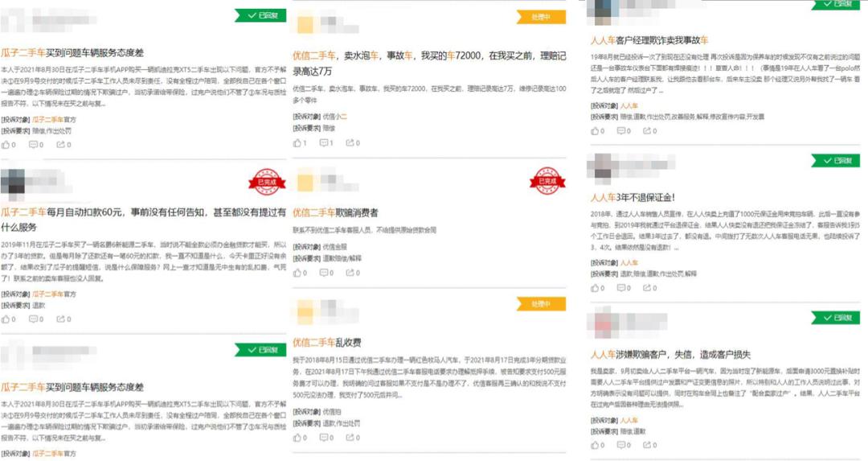Open the 优信二手车乱收费 complaint title

[x=327, y=342]
